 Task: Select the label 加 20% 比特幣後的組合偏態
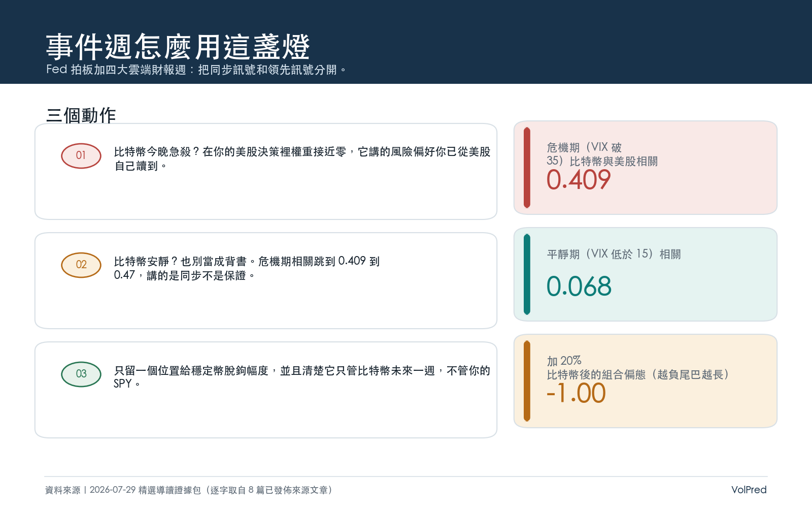(x=638, y=368)
